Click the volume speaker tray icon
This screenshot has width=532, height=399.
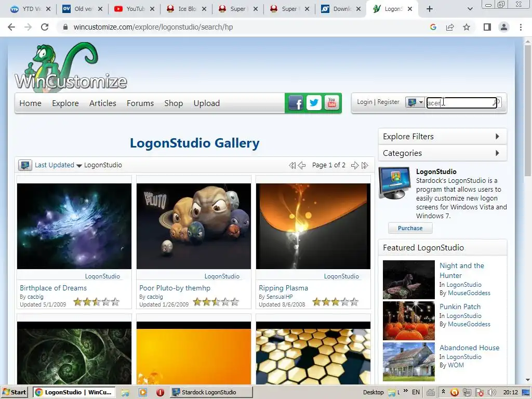[x=491, y=392]
